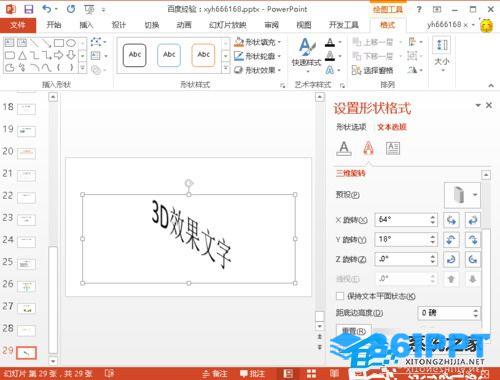Undo the last action

tap(47, 9)
